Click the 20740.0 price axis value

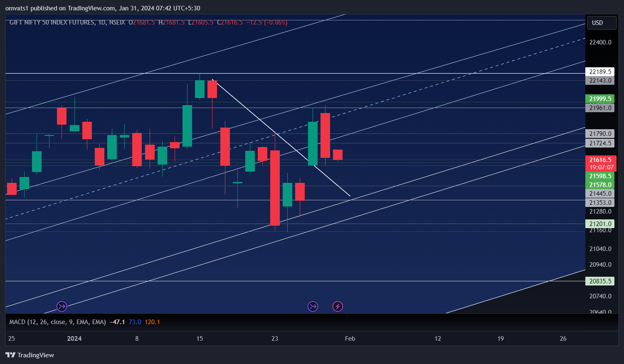(600, 296)
